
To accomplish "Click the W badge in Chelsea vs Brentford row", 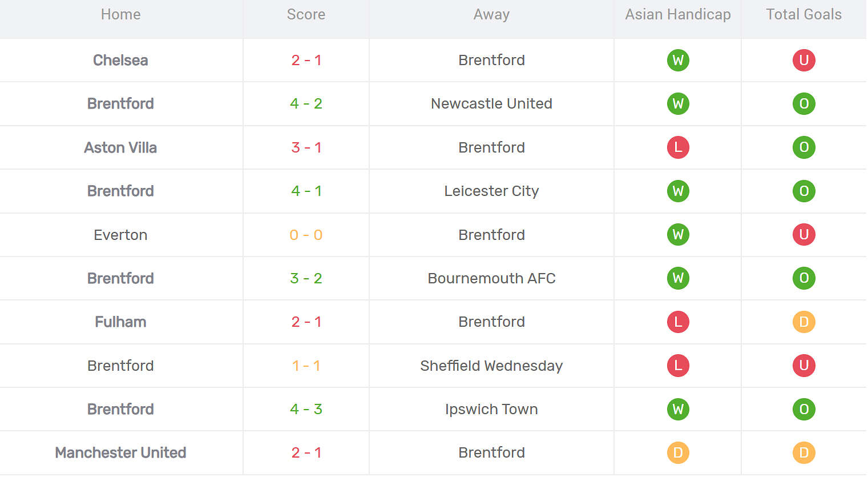I will (678, 60).
